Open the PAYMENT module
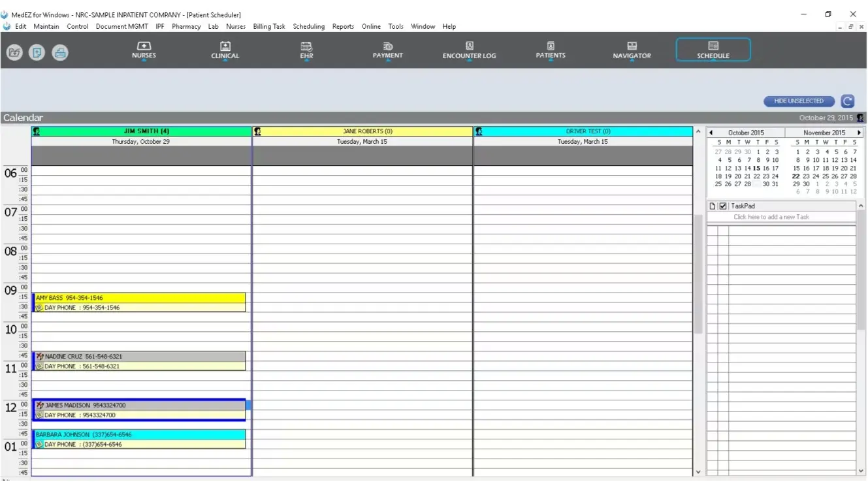Screen dimensions: 868x482 387,49
